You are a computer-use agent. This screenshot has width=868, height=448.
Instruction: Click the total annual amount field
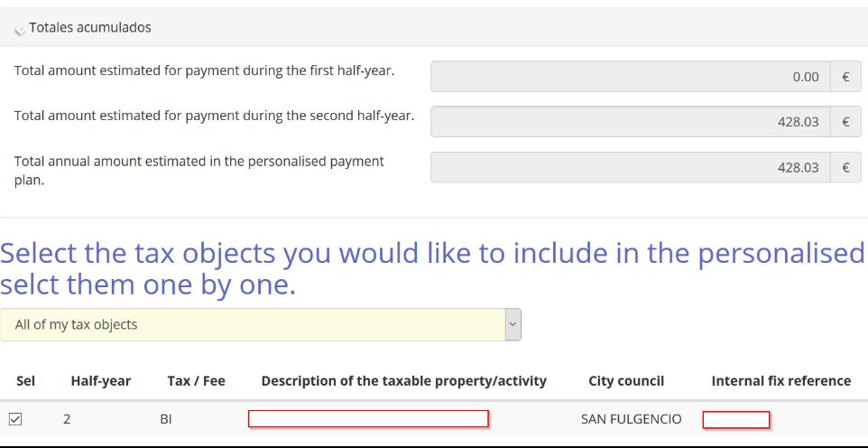tap(630, 168)
